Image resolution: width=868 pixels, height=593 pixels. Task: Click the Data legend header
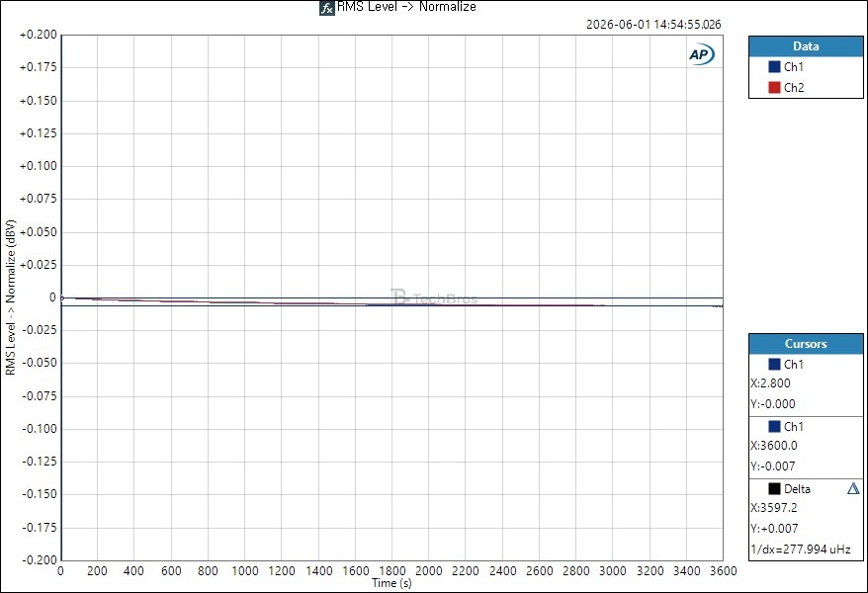coord(806,46)
